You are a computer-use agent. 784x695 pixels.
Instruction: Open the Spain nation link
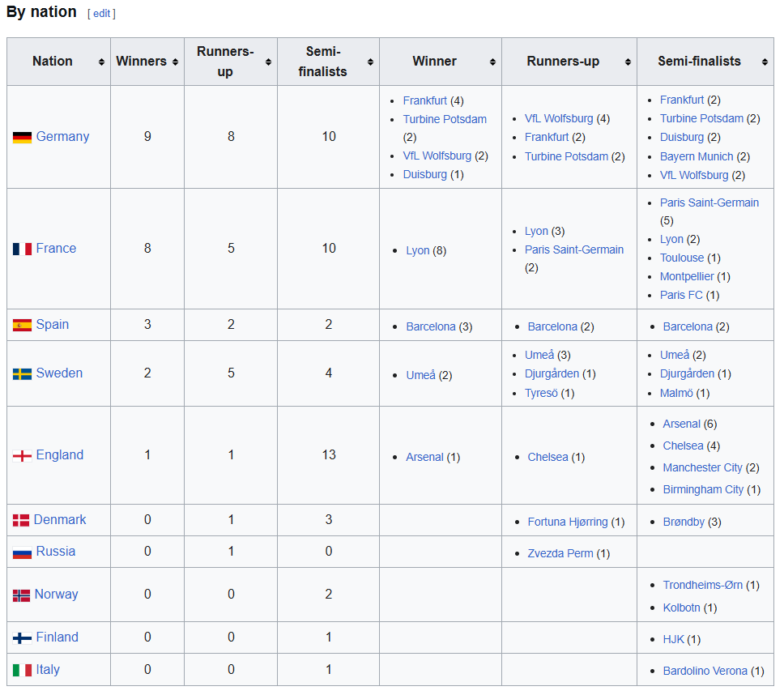(x=53, y=325)
